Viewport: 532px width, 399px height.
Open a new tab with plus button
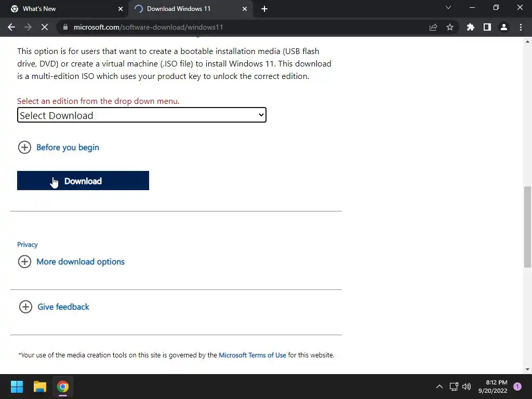pyautogui.click(x=264, y=9)
